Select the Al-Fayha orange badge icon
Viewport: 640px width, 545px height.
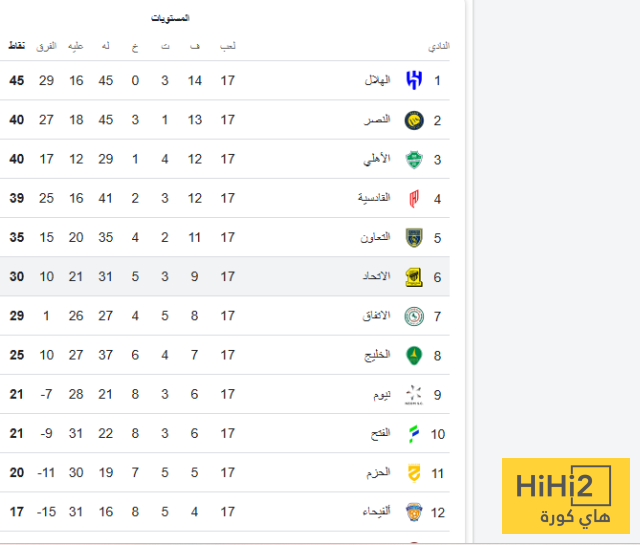click(x=413, y=512)
